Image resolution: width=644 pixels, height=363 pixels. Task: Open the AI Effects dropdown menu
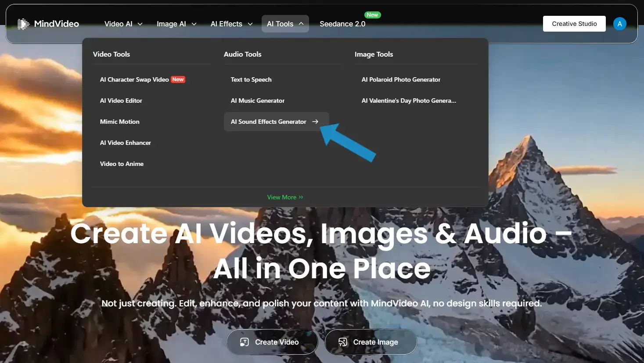[x=231, y=24]
